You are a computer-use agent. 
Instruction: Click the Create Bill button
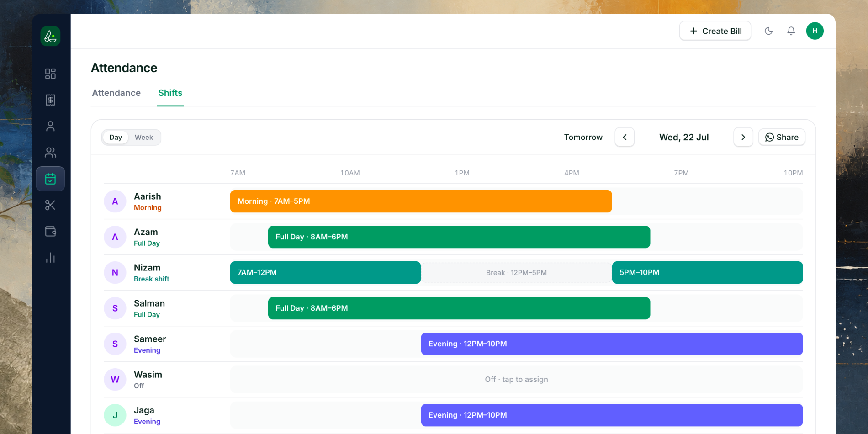[x=715, y=31]
